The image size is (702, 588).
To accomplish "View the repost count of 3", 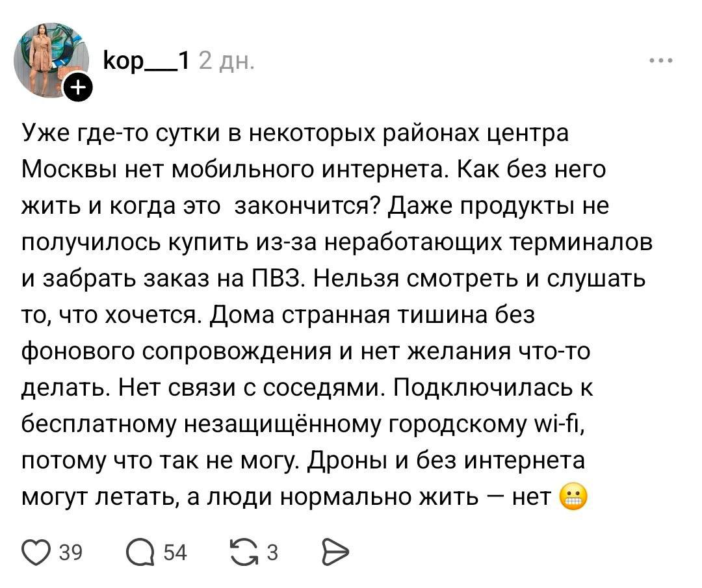I will (273, 553).
